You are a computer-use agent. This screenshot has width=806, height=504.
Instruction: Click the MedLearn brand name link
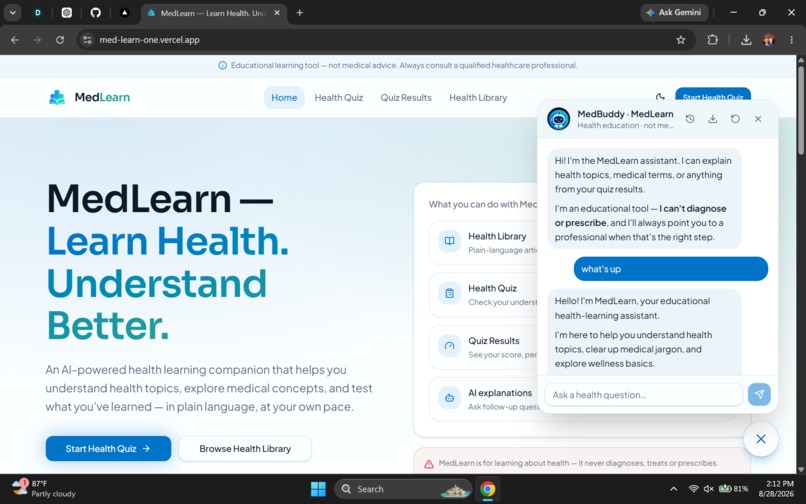102,97
